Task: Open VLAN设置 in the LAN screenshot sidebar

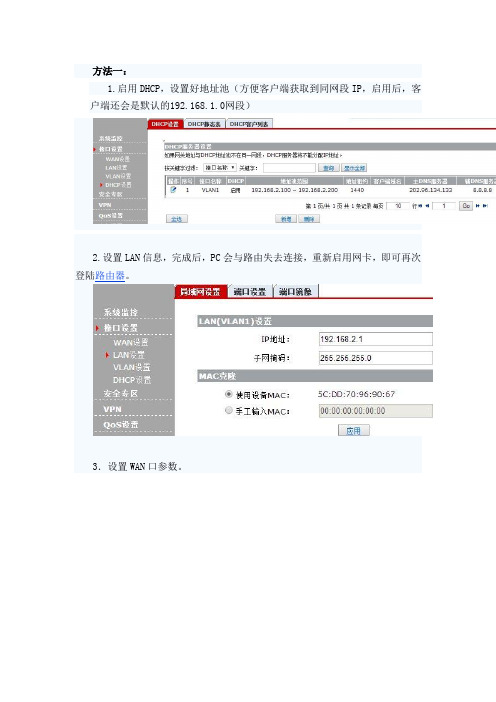Action: click(x=132, y=367)
